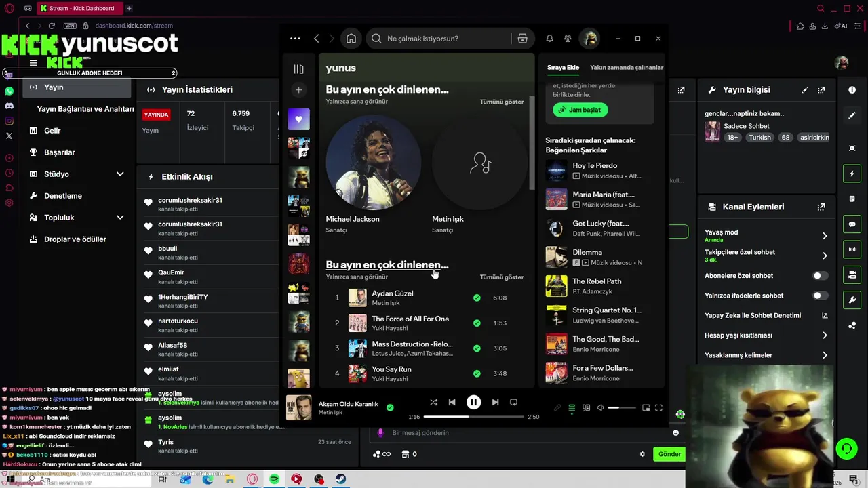Switch to Sıraya Ekle tab
Image resolution: width=868 pixels, height=488 pixels.
click(x=563, y=68)
